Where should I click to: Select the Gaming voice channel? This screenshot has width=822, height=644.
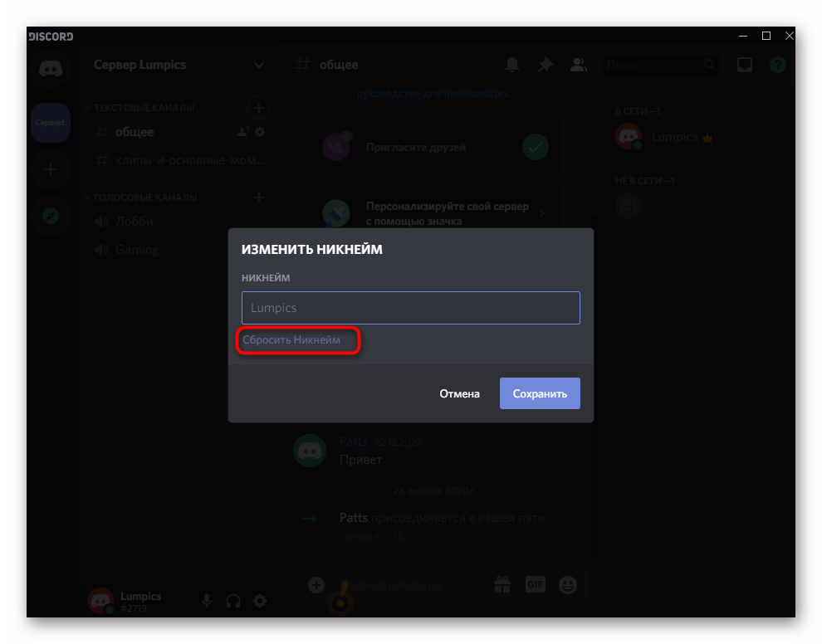pos(137,250)
